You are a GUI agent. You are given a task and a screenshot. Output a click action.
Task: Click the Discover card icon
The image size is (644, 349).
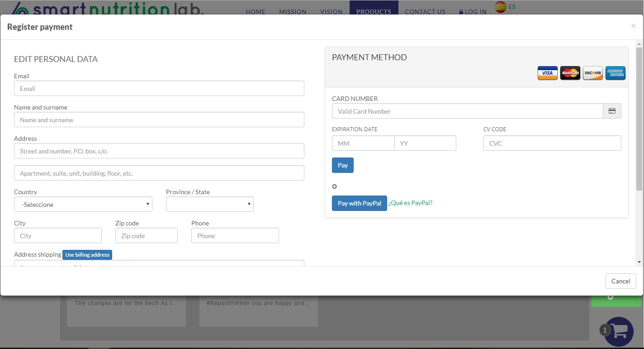[592, 73]
